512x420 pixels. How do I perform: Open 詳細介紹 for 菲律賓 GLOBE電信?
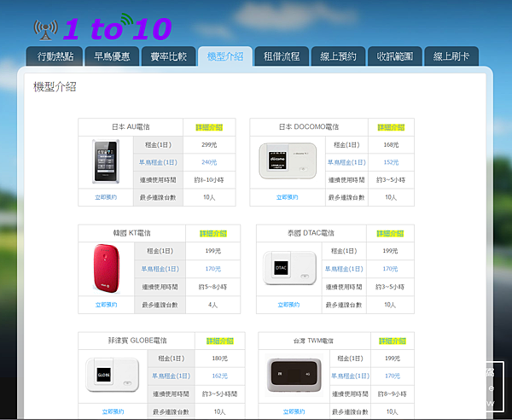[220, 341]
